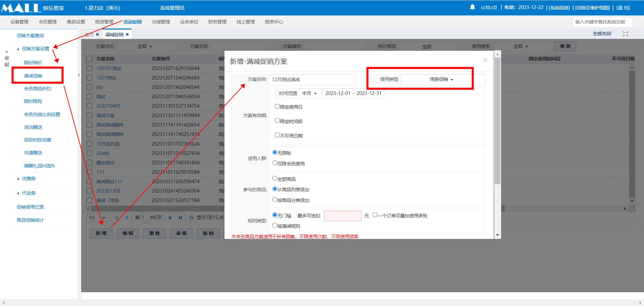Select the 仅限会员使用 radio button
644x306 pixels.
pos(275,163)
